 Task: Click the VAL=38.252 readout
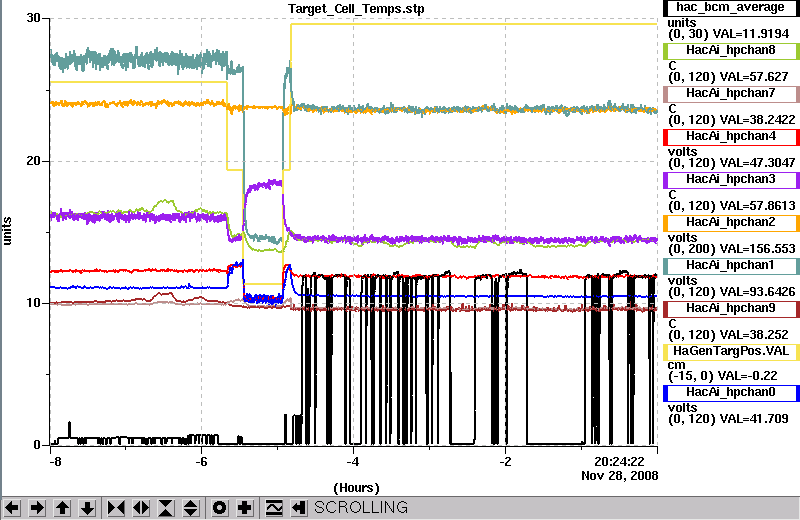pyautogui.click(x=754, y=335)
